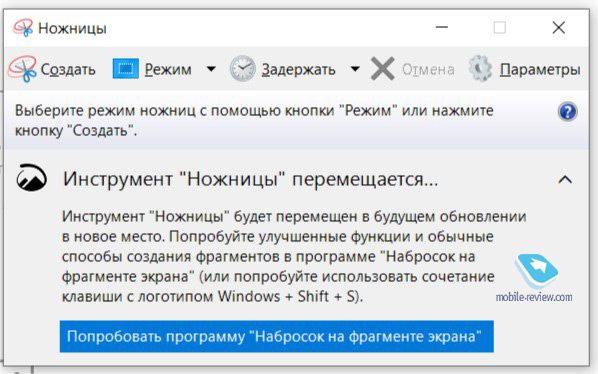This screenshot has width=598, height=374.
Task: Open the Режим dropdown arrow
Action: point(211,69)
